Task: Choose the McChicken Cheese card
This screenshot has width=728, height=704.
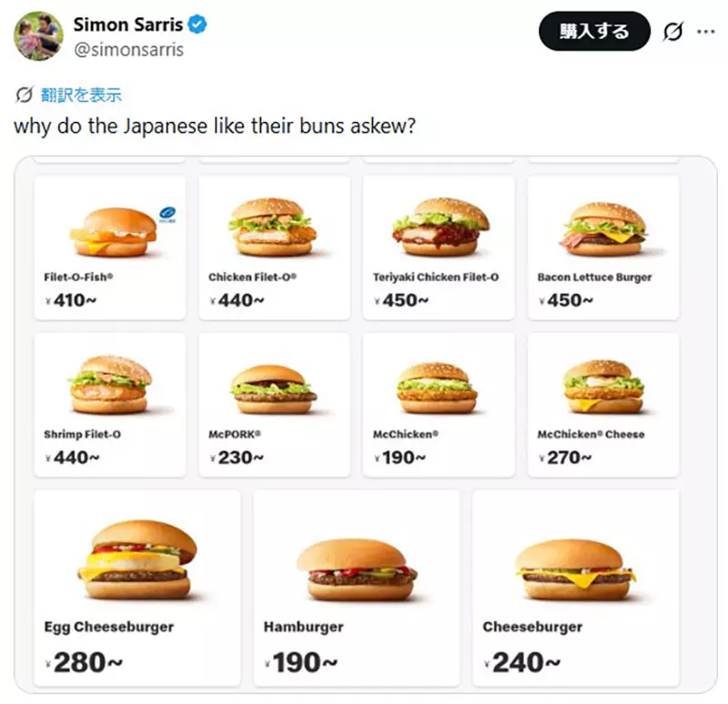Action: pos(603,404)
